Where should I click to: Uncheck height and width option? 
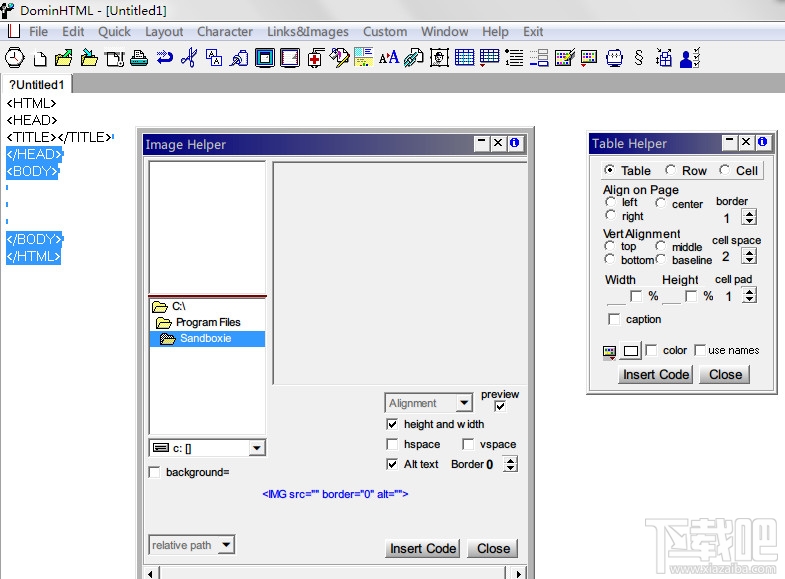[392, 424]
